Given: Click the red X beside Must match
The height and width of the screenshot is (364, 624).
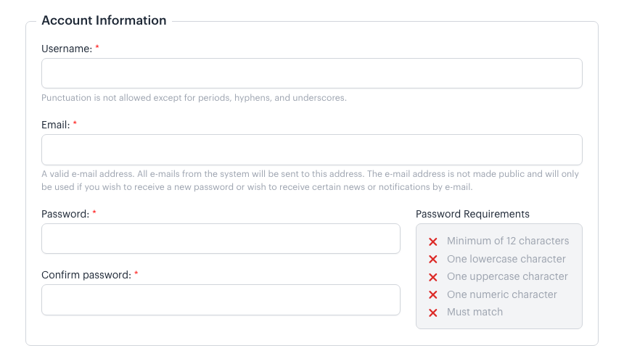Looking at the screenshot, I should tap(433, 313).
